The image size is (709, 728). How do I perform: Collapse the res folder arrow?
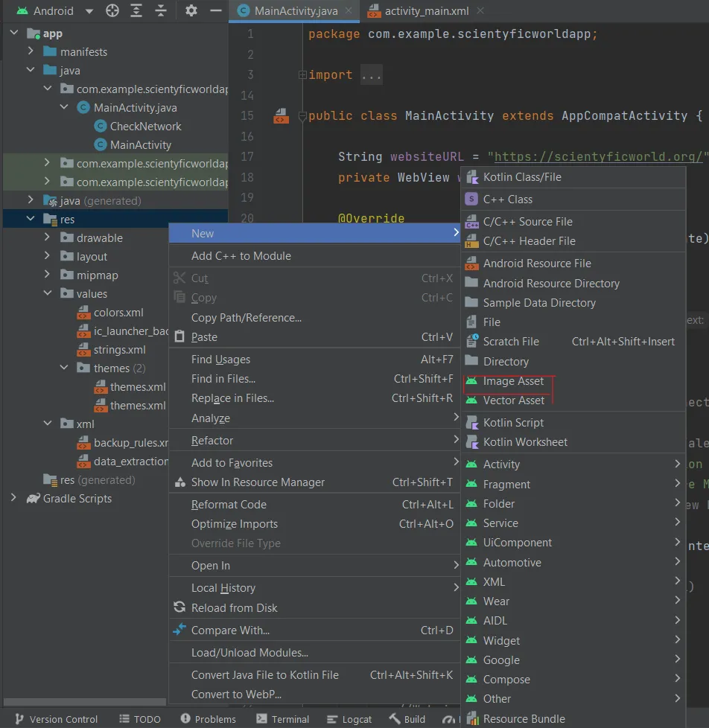31,218
